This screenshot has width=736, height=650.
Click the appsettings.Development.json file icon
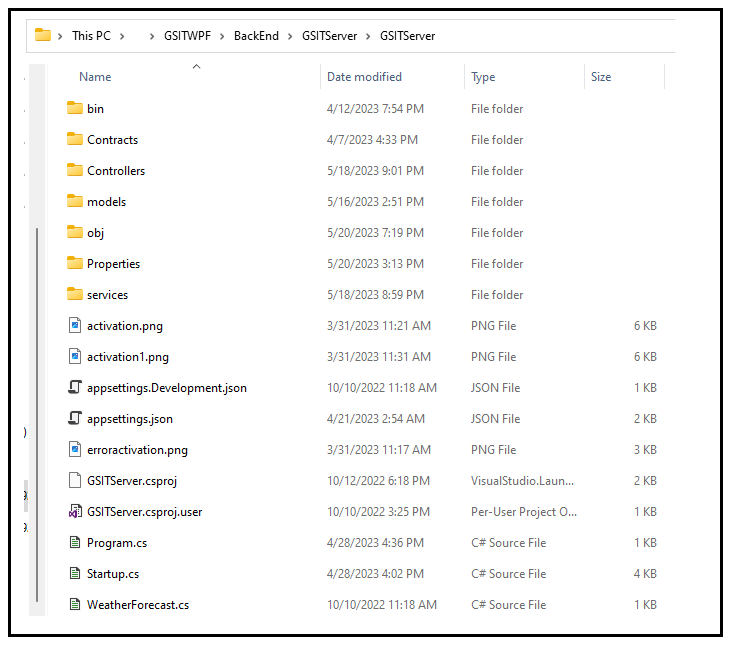click(75, 387)
